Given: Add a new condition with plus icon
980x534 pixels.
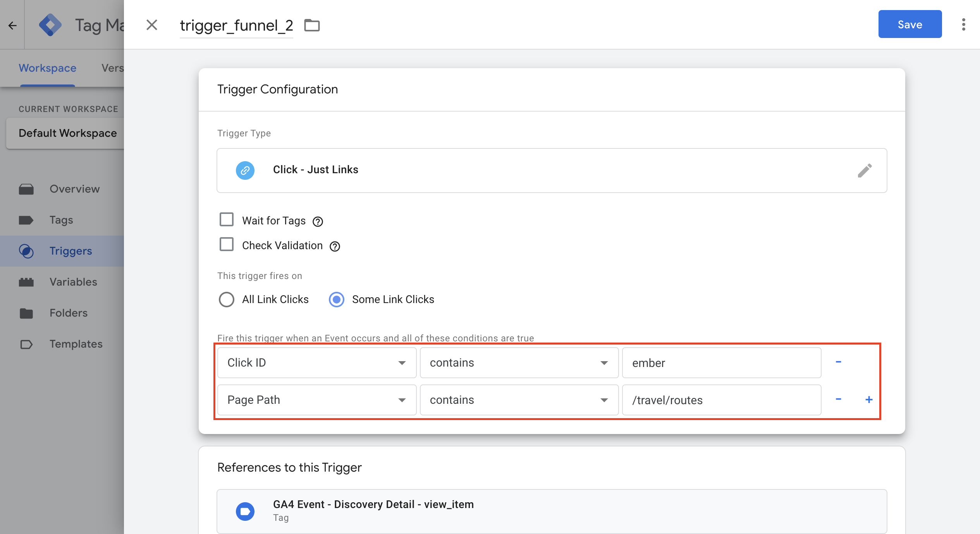Looking at the screenshot, I should (869, 400).
